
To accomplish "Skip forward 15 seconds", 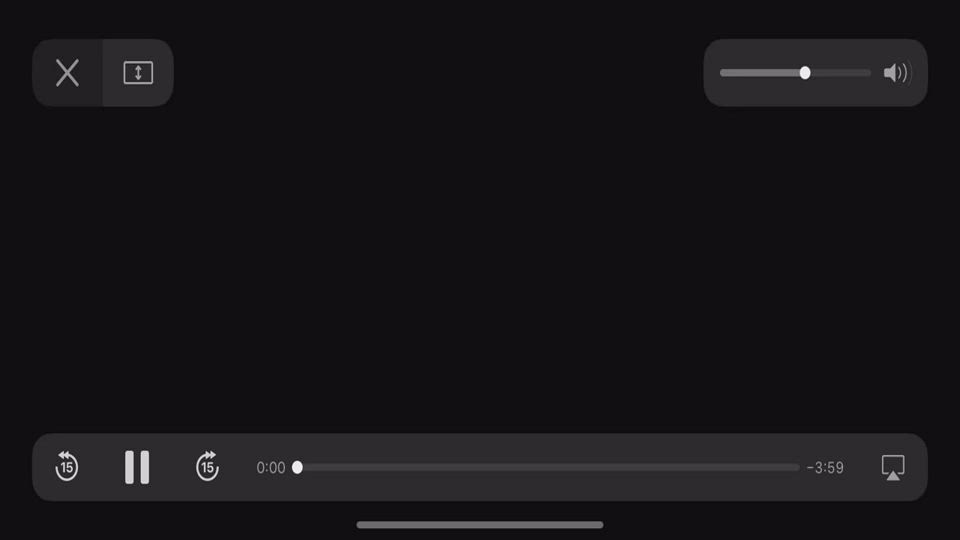I will pyautogui.click(x=208, y=467).
